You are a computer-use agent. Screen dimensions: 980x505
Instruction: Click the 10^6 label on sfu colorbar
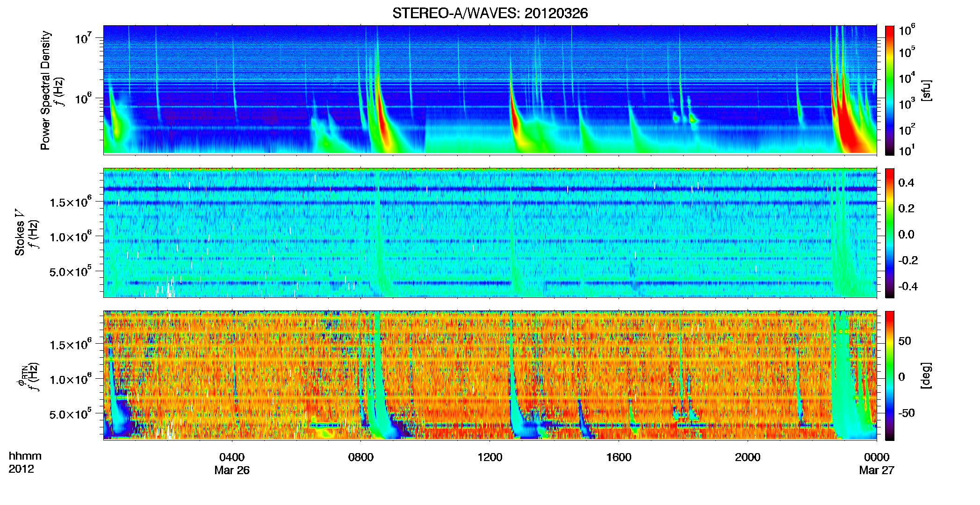coord(907,30)
